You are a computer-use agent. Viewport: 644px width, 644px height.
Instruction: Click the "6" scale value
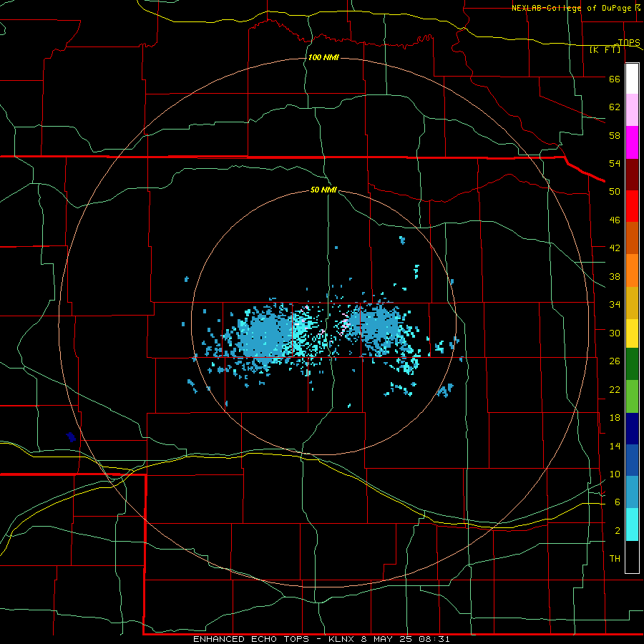point(618,502)
